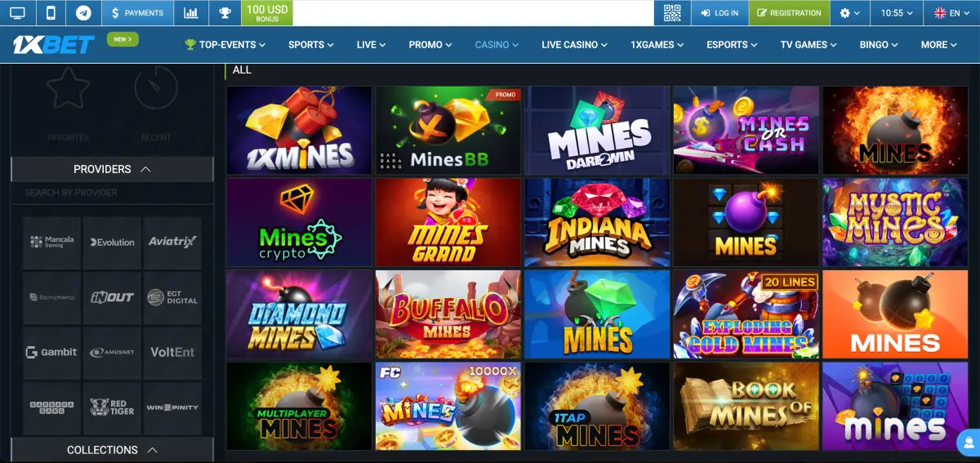The width and height of the screenshot is (980, 463).
Task: Collapse the PROVIDERS section
Action: click(x=112, y=169)
